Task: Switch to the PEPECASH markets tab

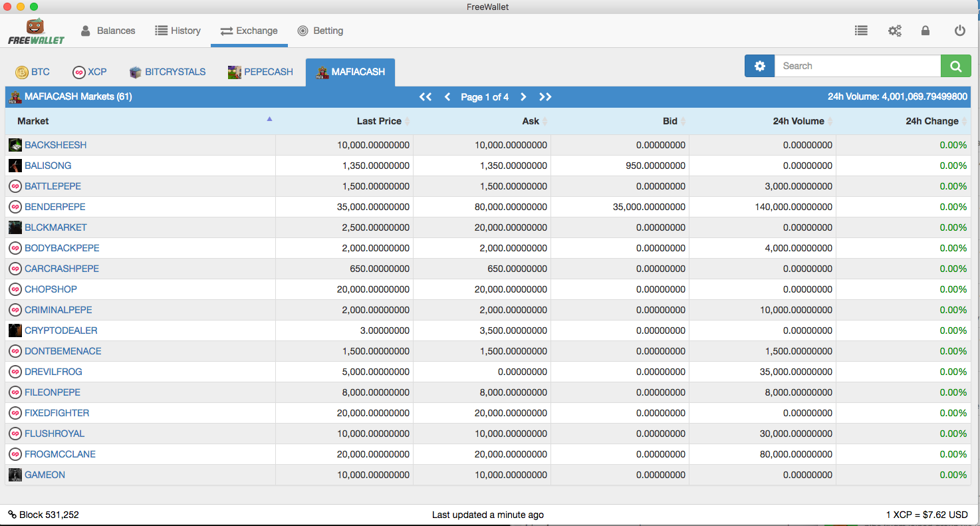Action: pos(261,72)
